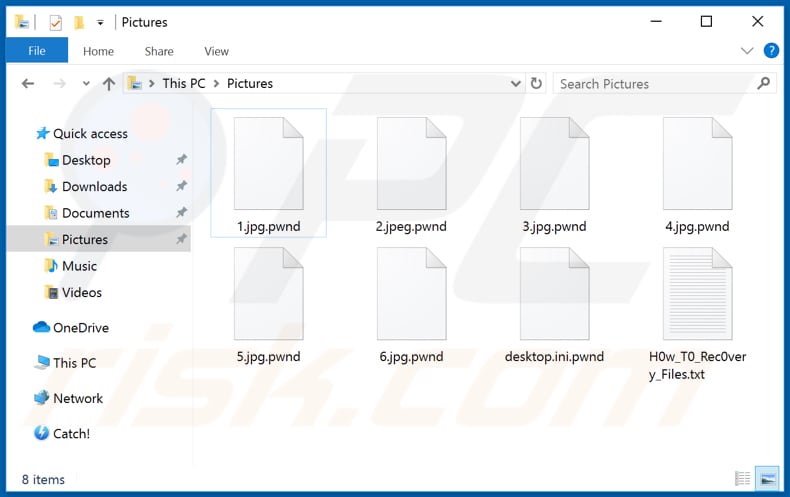Open the Customize Quick Access Toolbar dropdown
The width and height of the screenshot is (790, 497).
click(x=100, y=23)
